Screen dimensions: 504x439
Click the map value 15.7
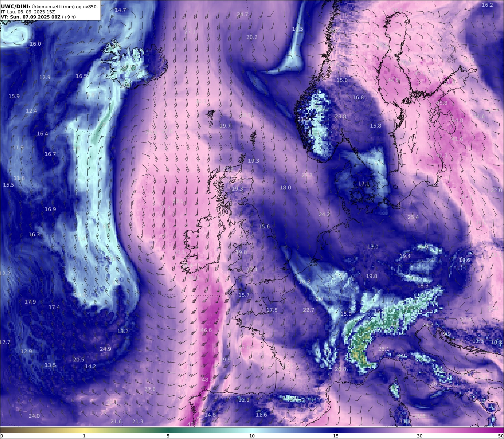(x=244, y=295)
